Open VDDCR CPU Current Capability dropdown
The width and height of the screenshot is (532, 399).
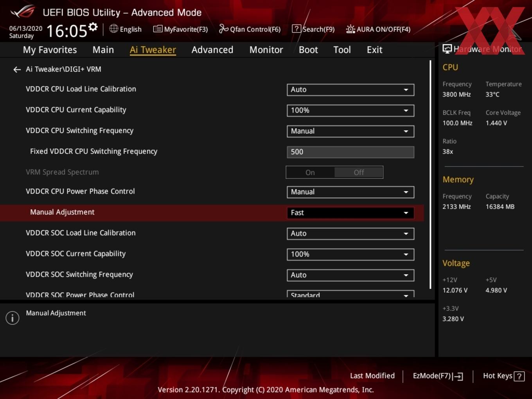click(350, 110)
